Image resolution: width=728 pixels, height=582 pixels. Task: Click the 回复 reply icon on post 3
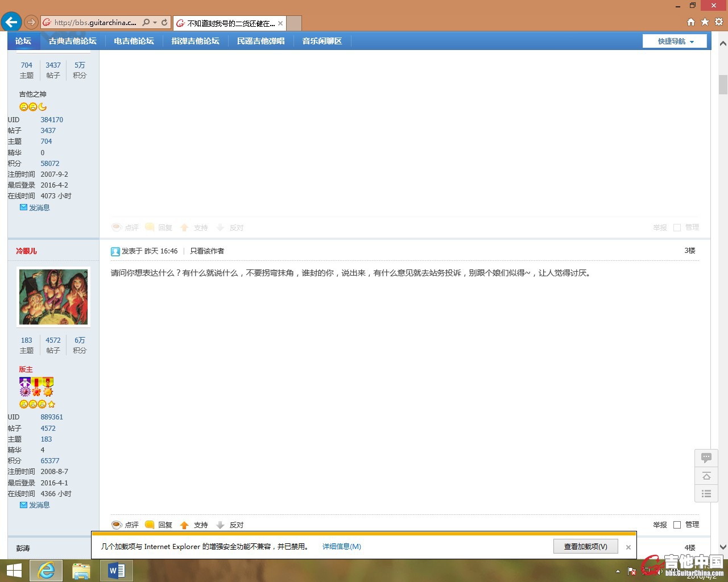tap(150, 525)
